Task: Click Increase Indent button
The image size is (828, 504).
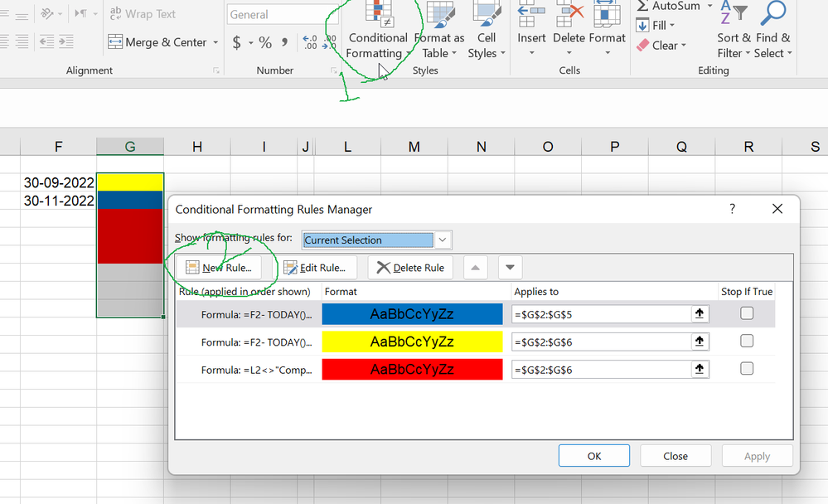Action: [x=66, y=41]
